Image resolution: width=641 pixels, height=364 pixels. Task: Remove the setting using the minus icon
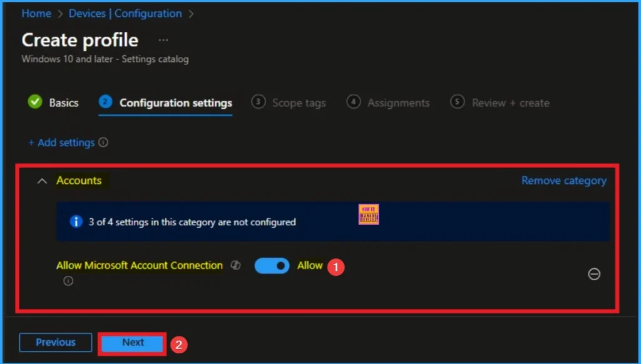tap(594, 275)
